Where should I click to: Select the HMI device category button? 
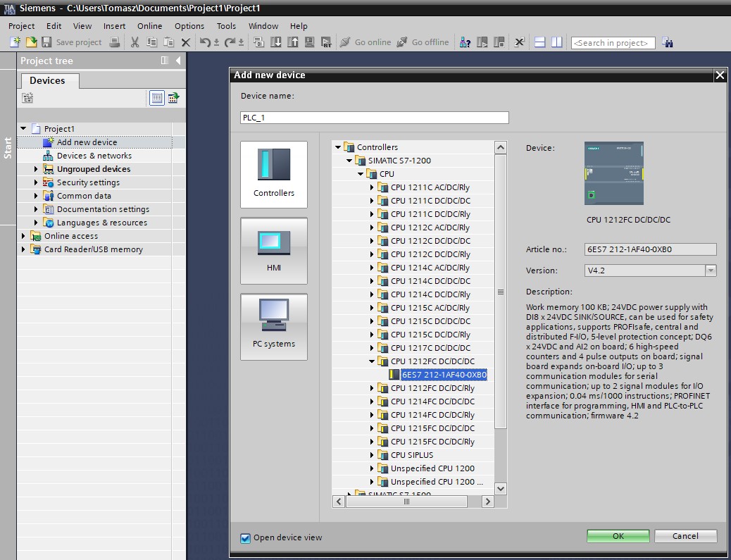click(274, 250)
